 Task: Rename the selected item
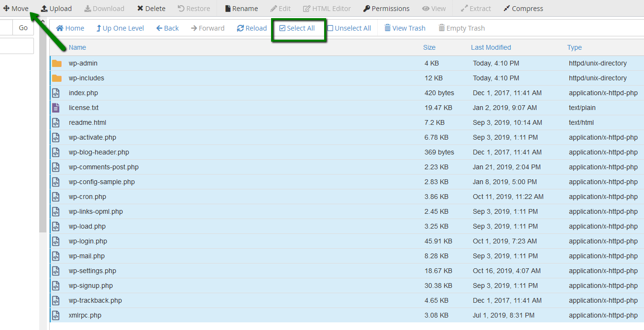pos(241,9)
